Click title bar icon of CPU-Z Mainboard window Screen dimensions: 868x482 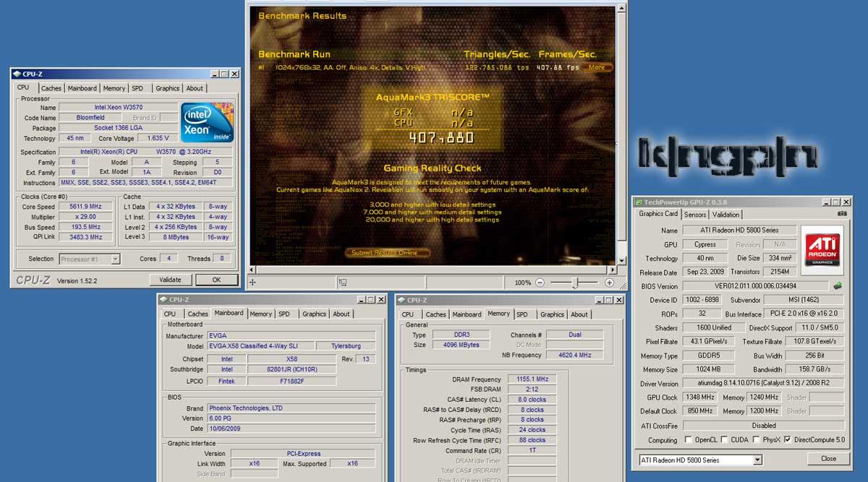coord(163,299)
